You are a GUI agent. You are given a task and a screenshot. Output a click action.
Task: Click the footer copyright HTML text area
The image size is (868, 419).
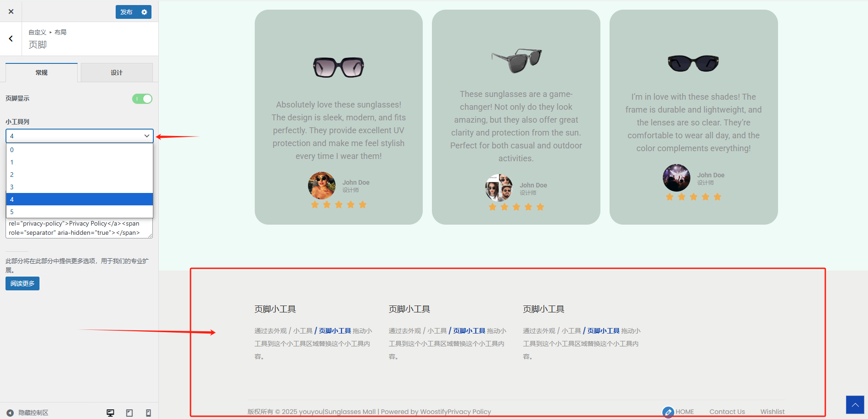(79, 228)
